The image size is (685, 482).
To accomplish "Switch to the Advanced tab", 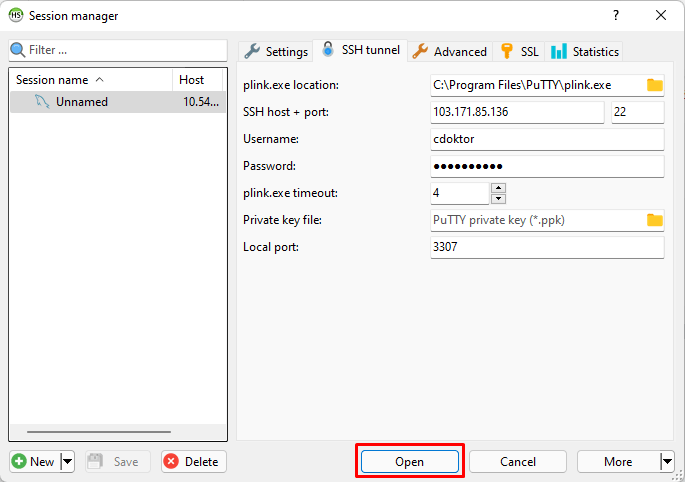I will click(450, 51).
